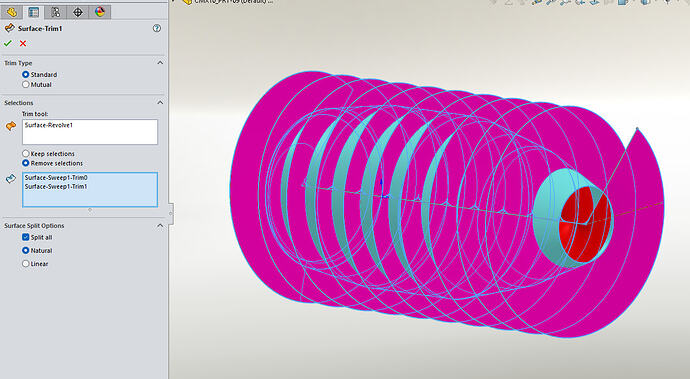
Task: Switch to the PropertyManager tab
Action: pyautogui.click(x=33, y=12)
